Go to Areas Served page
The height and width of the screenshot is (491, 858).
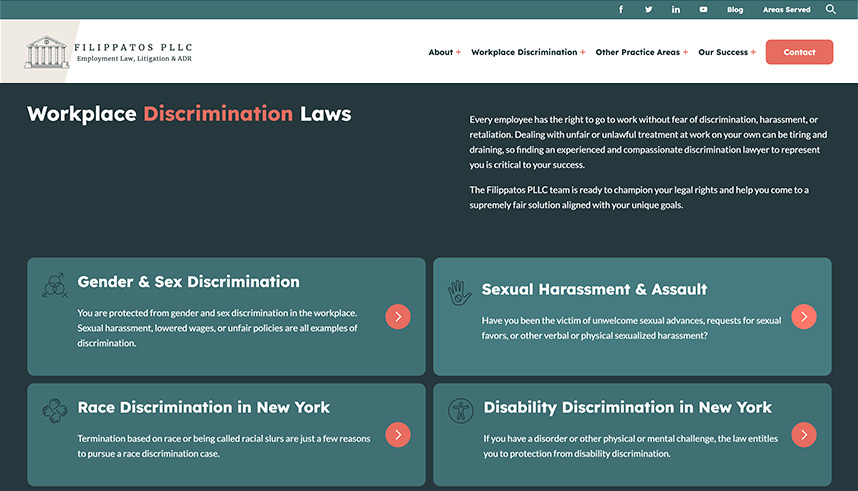(x=786, y=10)
